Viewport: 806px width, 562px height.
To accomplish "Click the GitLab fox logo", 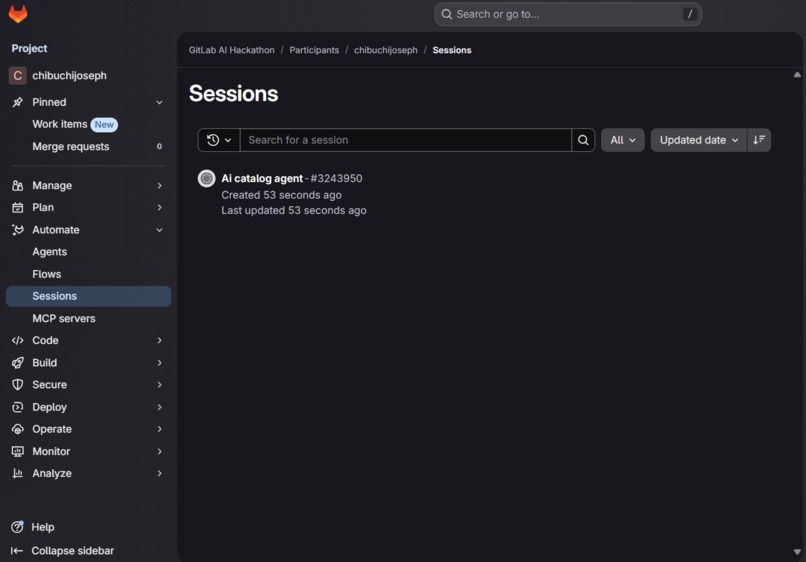I will click(18, 14).
